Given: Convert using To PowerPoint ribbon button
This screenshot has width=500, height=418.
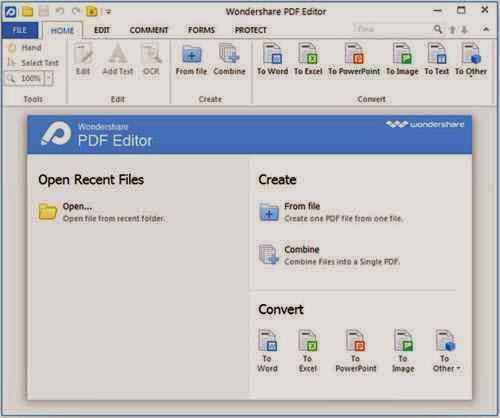Looking at the screenshot, I should pos(354,59).
